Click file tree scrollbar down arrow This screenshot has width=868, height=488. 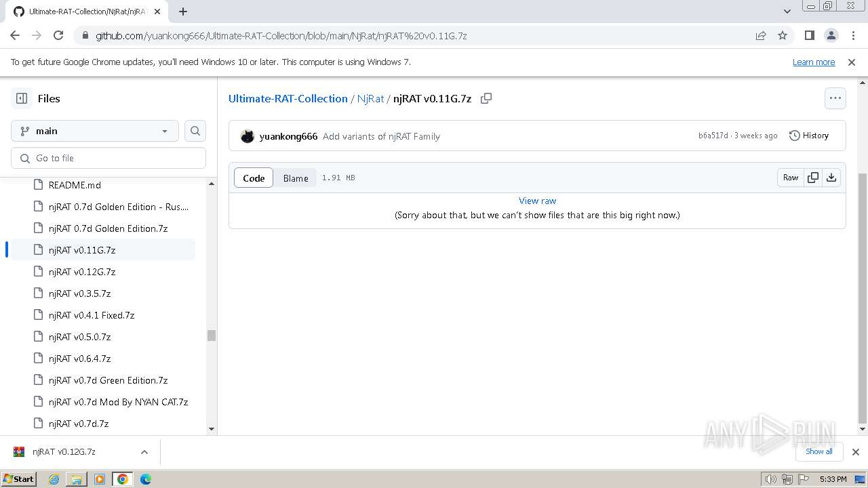pos(212,429)
